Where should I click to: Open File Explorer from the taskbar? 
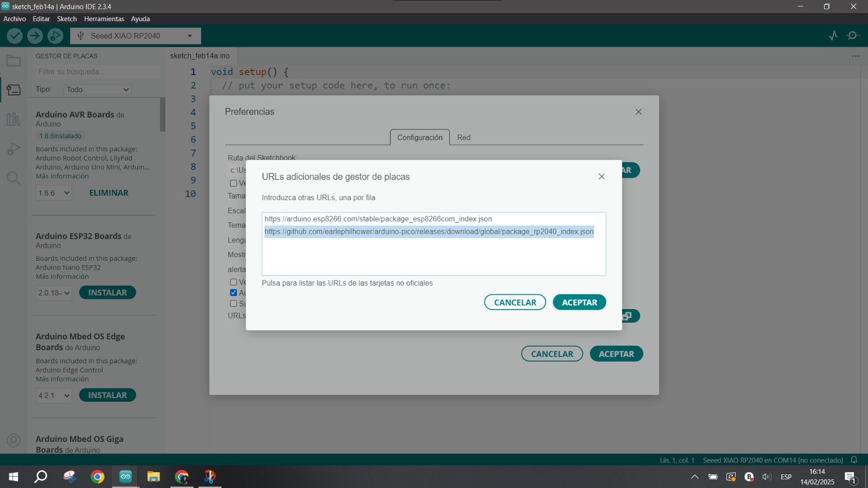coord(154,477)
